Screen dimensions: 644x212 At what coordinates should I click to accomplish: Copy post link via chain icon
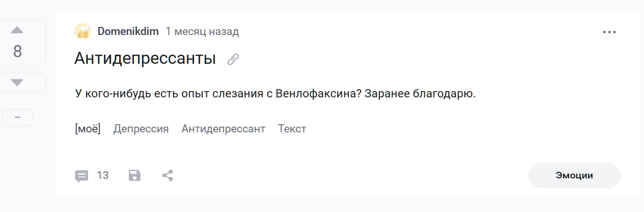tap(233, 59)
